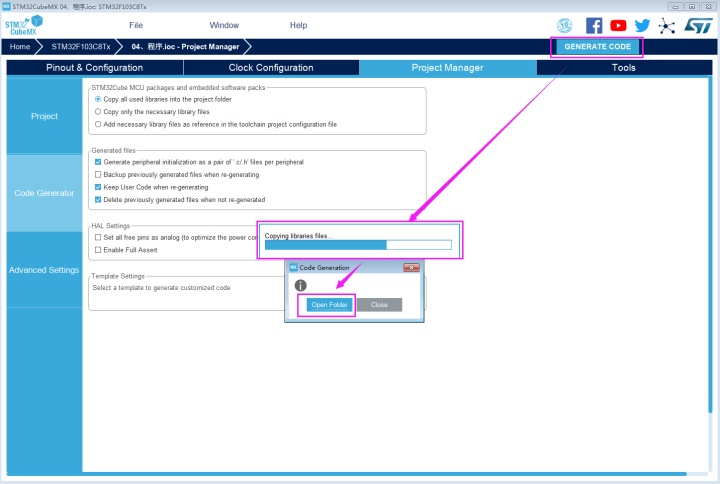Select Add necessary library files as reference option
The image size is (720, 484).
98,124
